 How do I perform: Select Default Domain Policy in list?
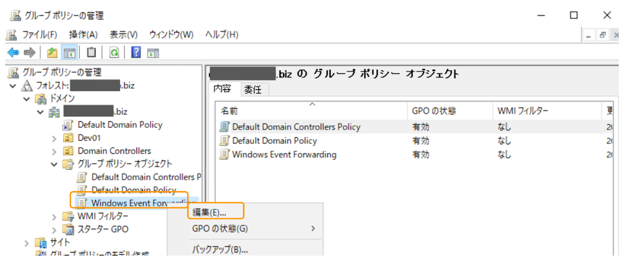coord(275,141)
